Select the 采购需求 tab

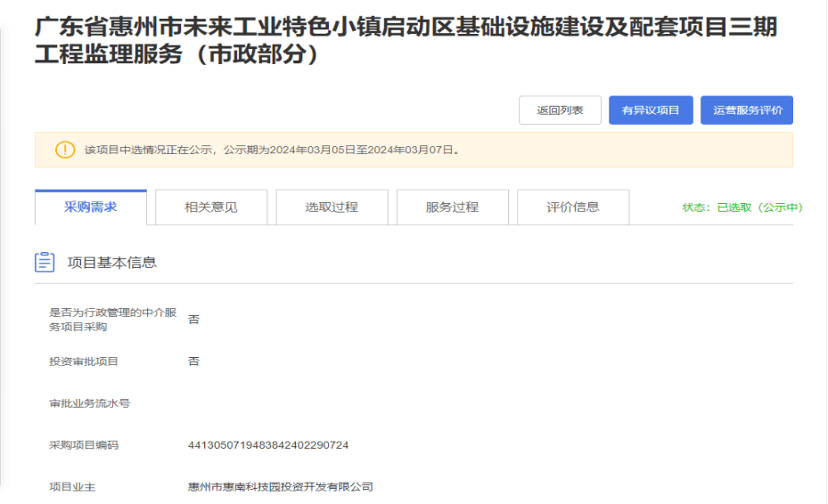[x=90, y=207]
